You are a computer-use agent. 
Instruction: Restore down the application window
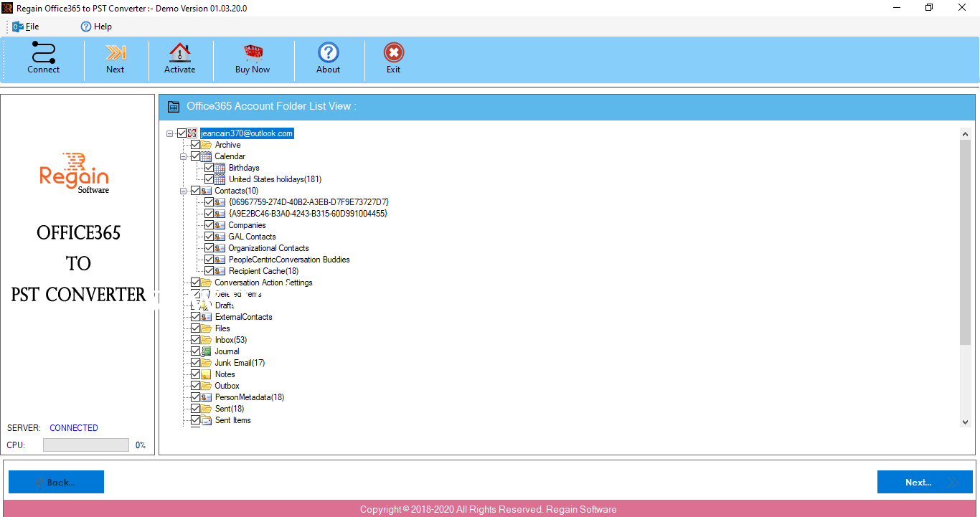929,8
